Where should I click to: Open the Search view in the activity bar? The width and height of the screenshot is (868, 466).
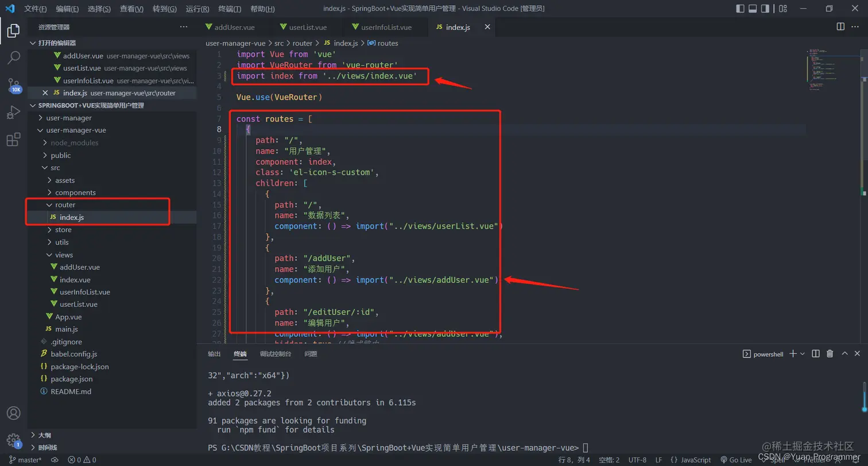(14, 57)
